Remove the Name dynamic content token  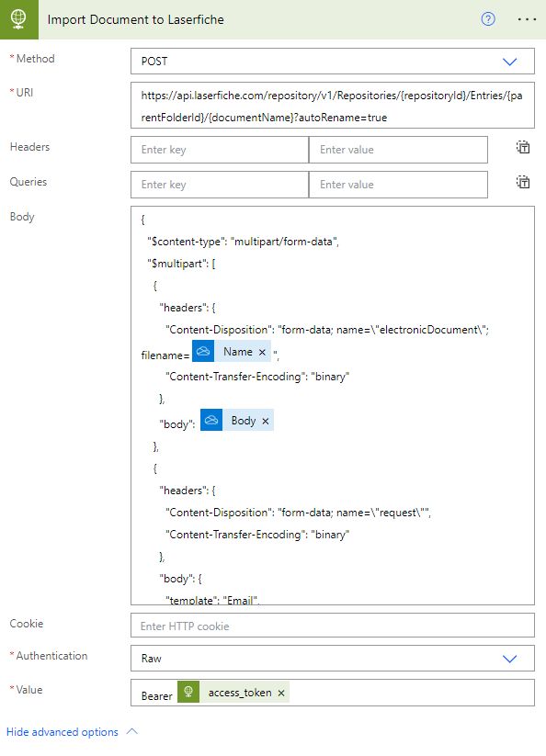point(262,352)
